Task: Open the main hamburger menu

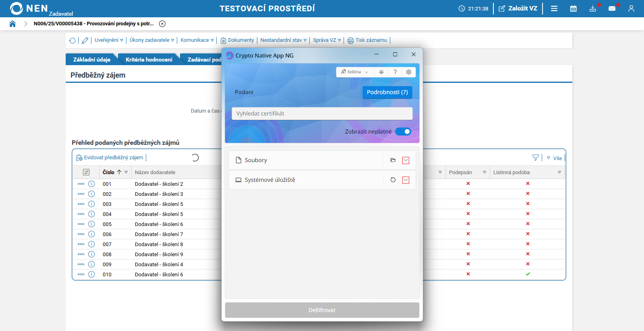Action: [x=554, y=8]
